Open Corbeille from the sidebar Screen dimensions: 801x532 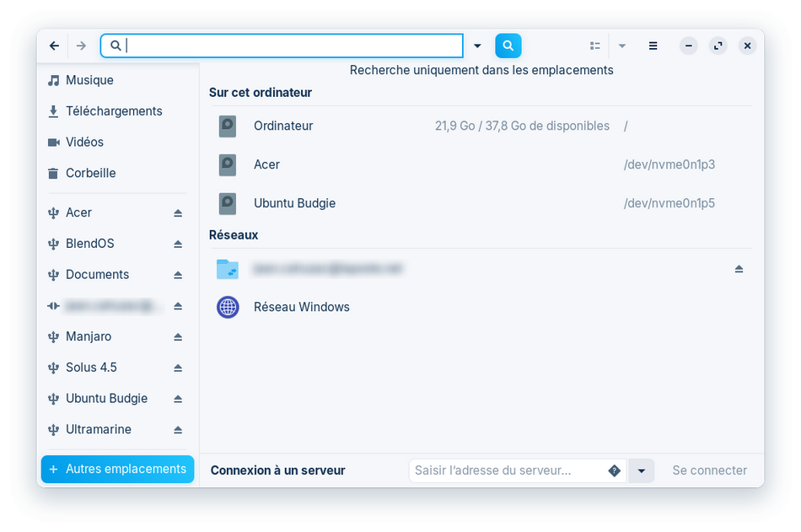(91, 173)
